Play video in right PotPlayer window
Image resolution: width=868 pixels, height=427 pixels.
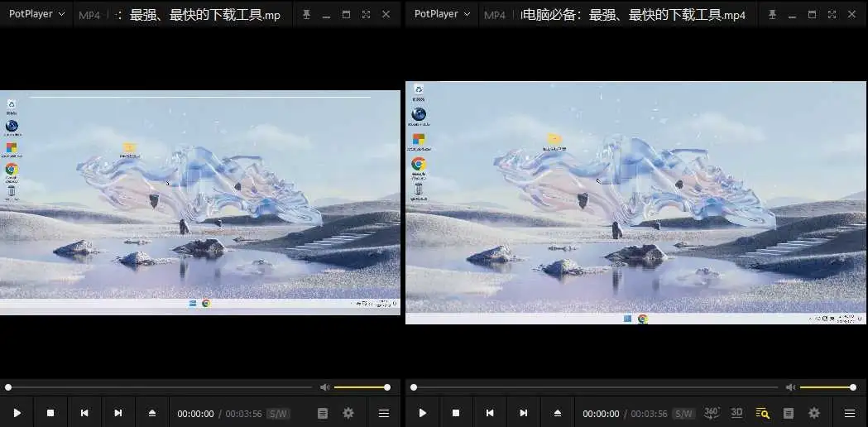tap(422, 413)
